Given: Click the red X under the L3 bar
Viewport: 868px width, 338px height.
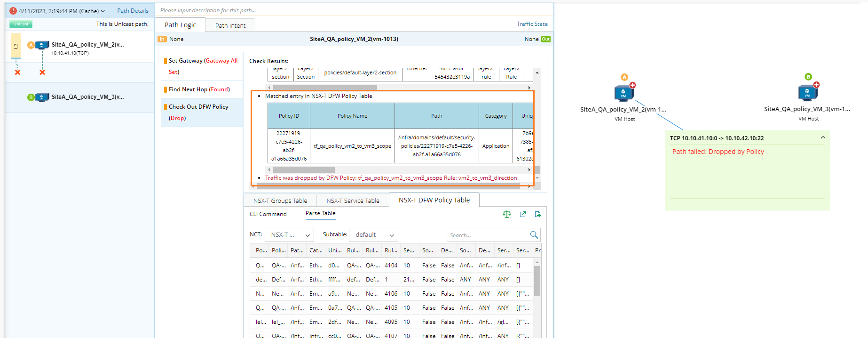Looking at the screenshot, I should pos(17,72).
